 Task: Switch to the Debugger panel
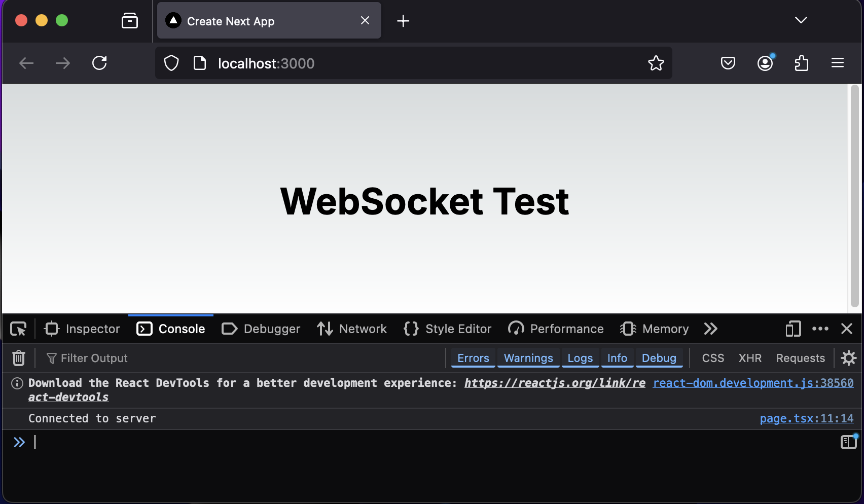pyautogui.click(x=261, y=329)
